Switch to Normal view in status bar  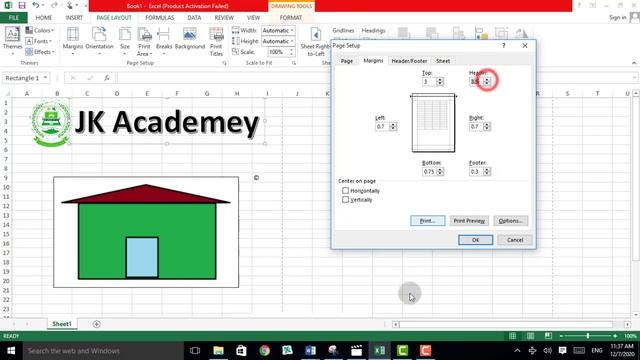513,336
